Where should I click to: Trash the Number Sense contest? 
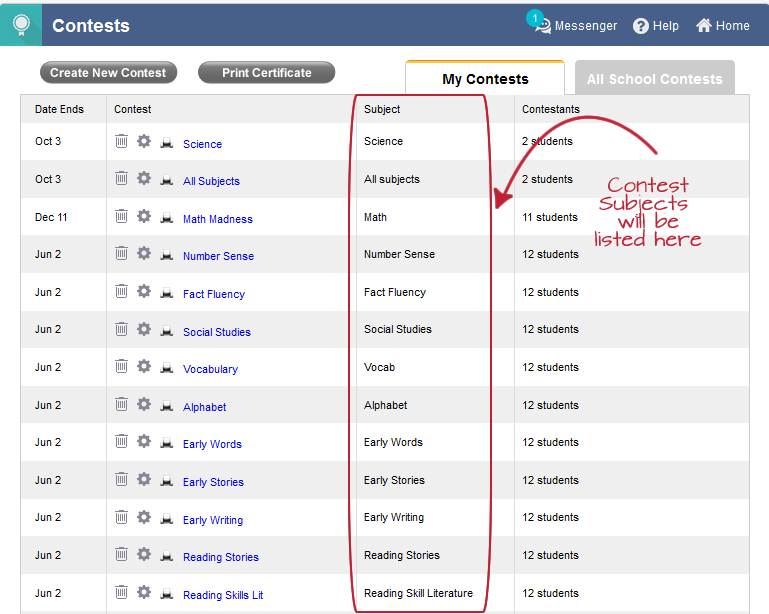point(121,253)
